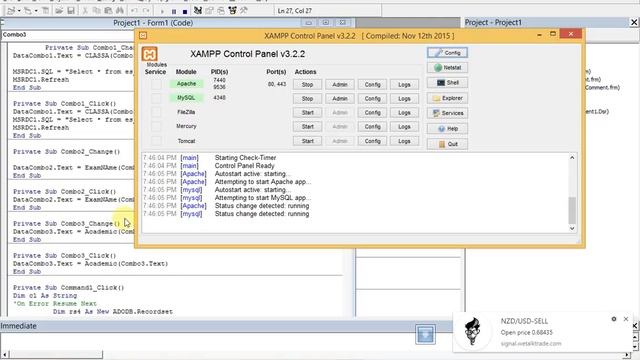
Task: Toggle the FileZilla service checkbox
Action: tap(156, 112)
